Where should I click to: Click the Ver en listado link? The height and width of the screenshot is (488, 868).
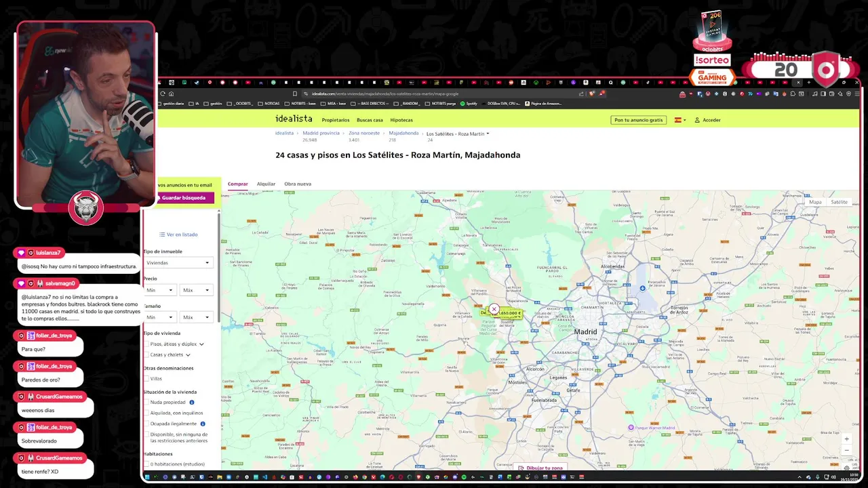[x=182, y=235]
